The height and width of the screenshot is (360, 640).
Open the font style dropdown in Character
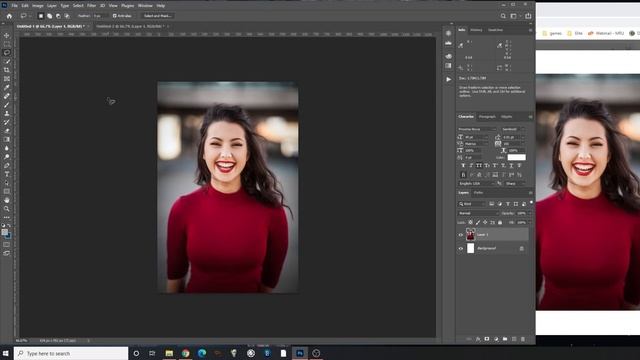click(513, 129)
